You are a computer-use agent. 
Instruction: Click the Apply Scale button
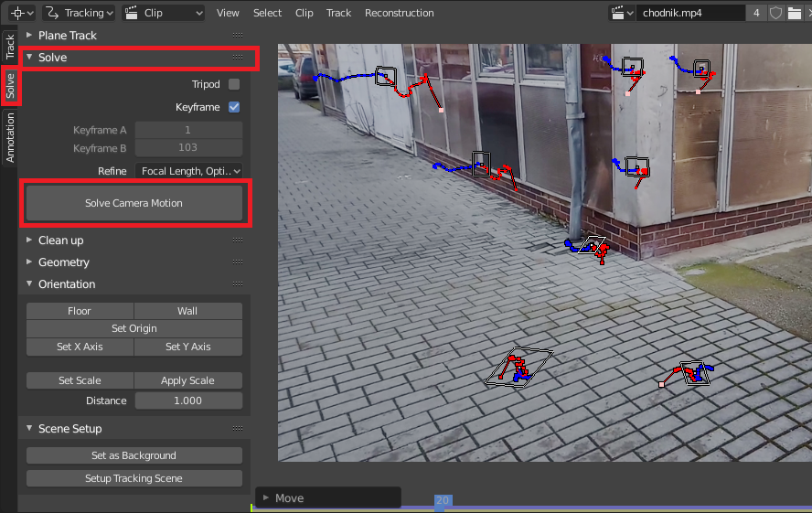(188, 380)
